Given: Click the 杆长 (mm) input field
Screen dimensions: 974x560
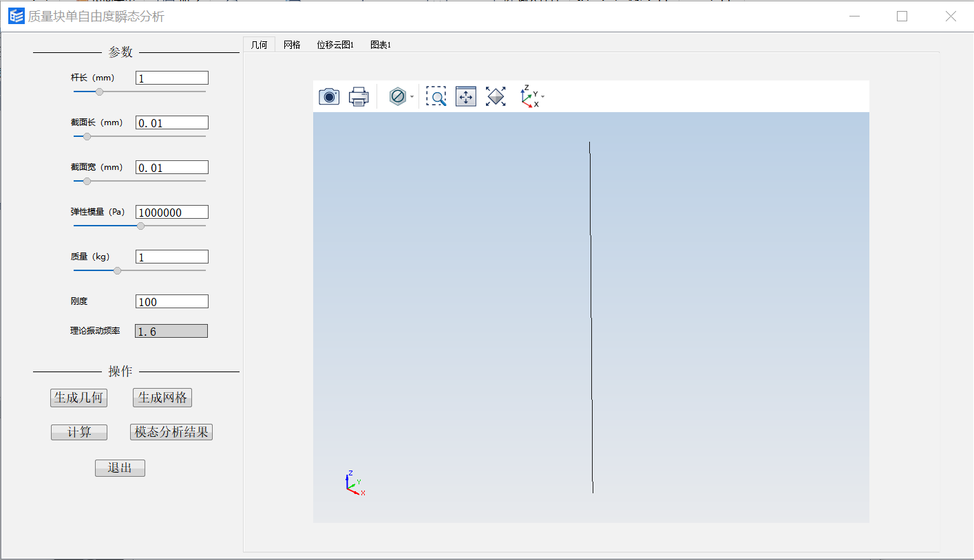Looking at the screenshot, I should pyautogui.click(x=172, y=78).
